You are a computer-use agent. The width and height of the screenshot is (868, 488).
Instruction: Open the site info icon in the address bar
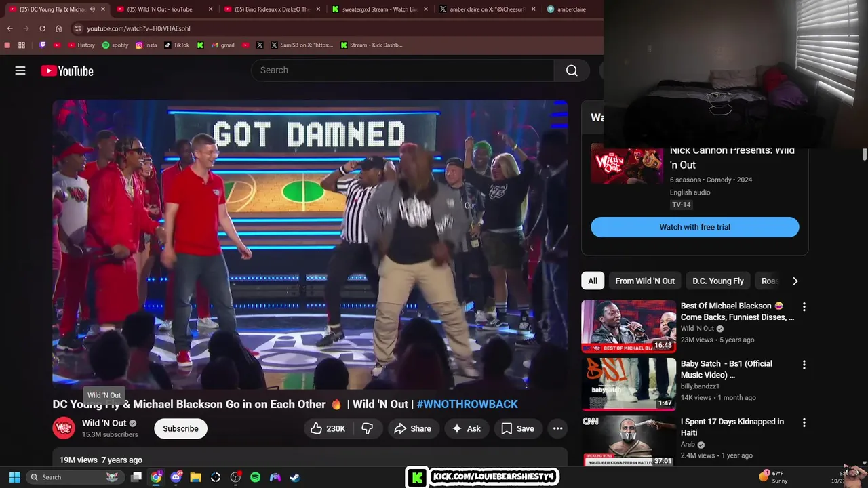click(x=78, y=28)
